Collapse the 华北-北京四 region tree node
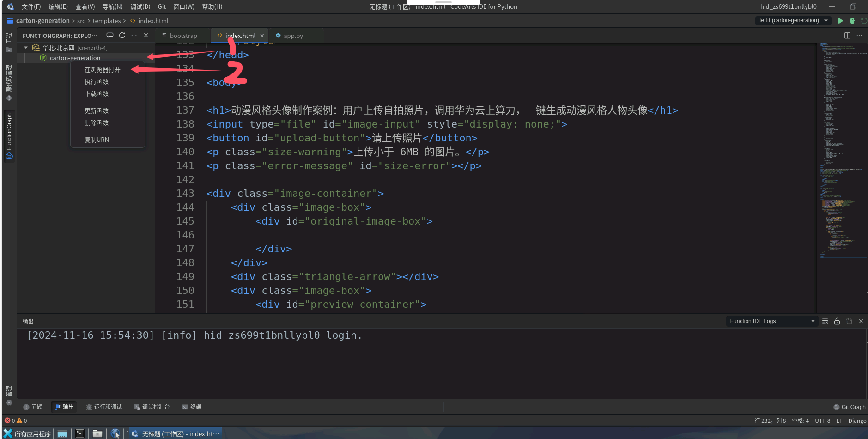Viewport: 868px width, 439px height. click(26, 48)
